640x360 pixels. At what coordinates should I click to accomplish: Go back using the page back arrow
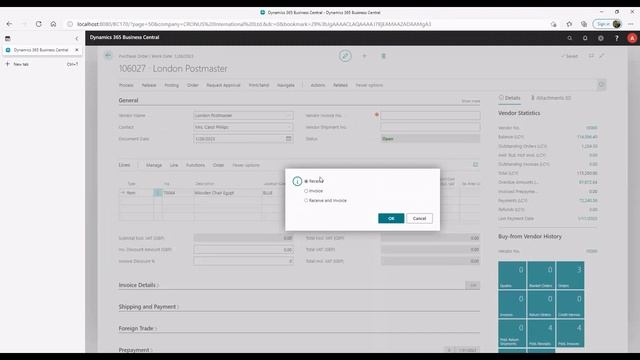coord(108,56)
